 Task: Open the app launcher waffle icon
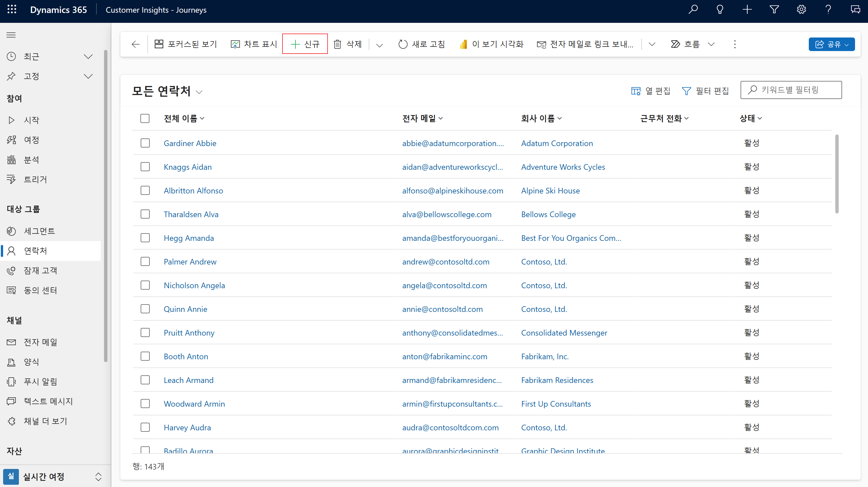12,9
